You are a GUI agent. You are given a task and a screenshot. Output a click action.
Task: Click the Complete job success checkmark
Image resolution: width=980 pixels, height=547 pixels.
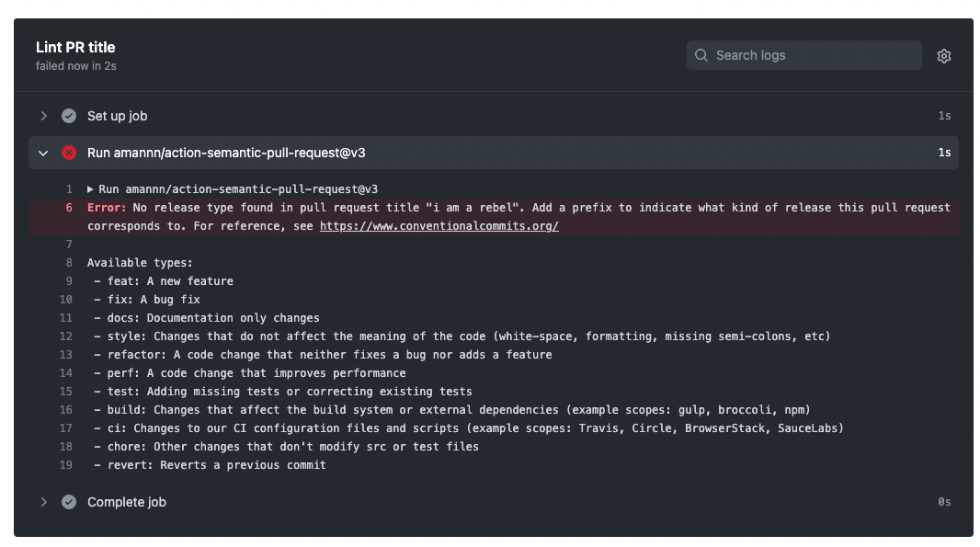click(69, 502)
